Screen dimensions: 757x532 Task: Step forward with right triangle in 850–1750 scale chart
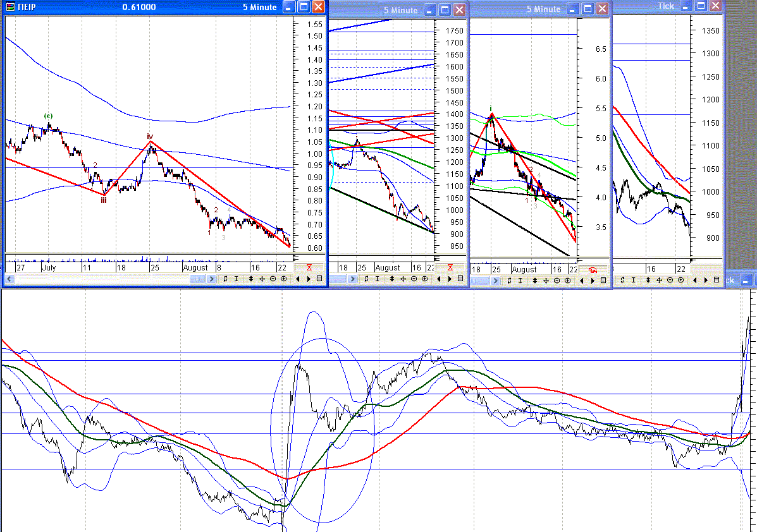click(x=450, y=279)
